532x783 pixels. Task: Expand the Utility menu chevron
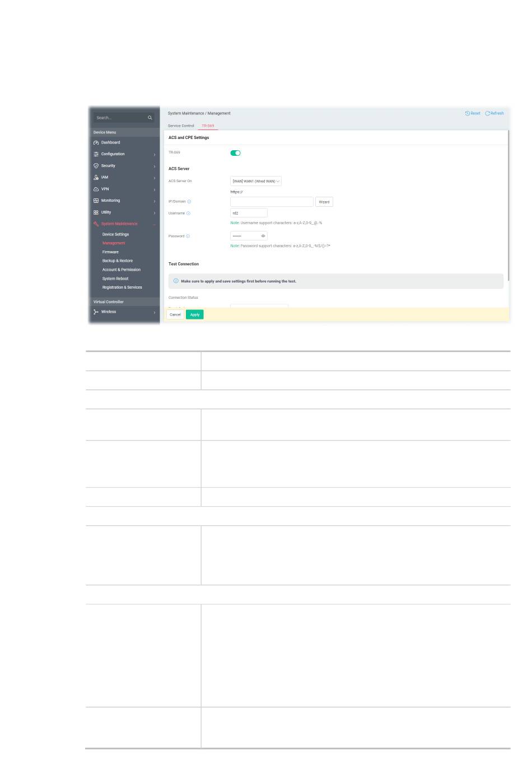pos(155,212)
